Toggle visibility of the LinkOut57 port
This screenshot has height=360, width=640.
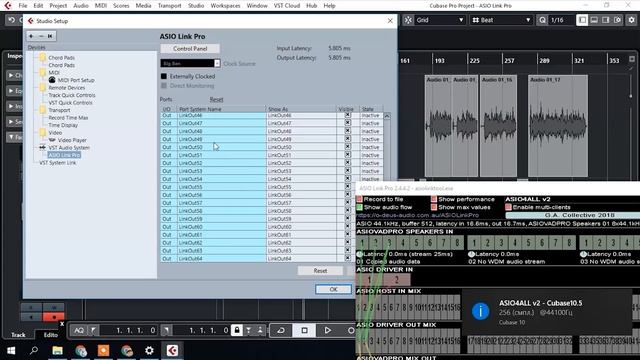[347, 202]
